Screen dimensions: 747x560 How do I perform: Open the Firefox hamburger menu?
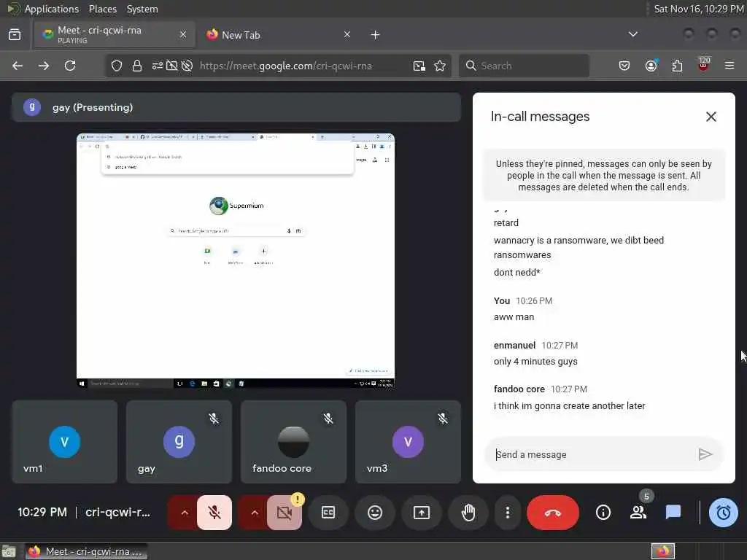(729, 66)
